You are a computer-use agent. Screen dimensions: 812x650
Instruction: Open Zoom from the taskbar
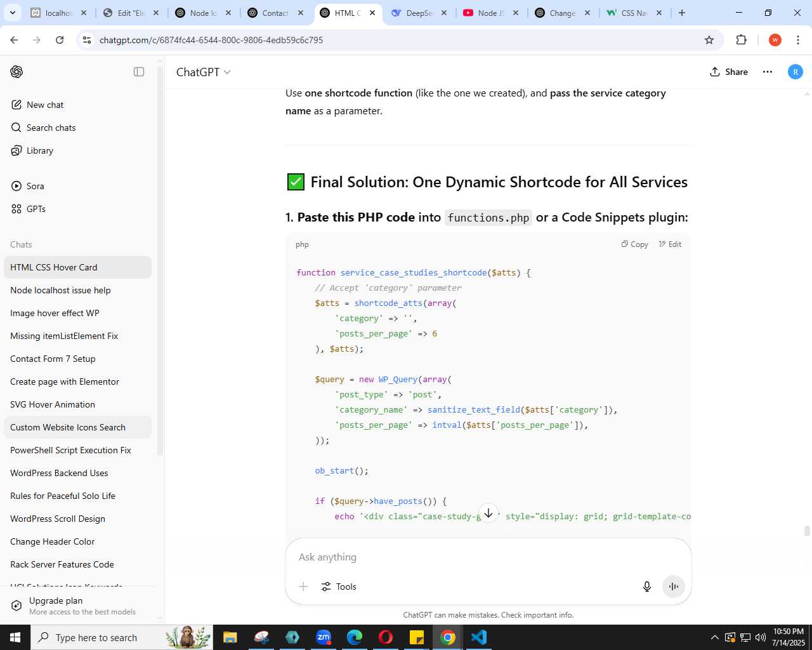[x=324, y=637]
